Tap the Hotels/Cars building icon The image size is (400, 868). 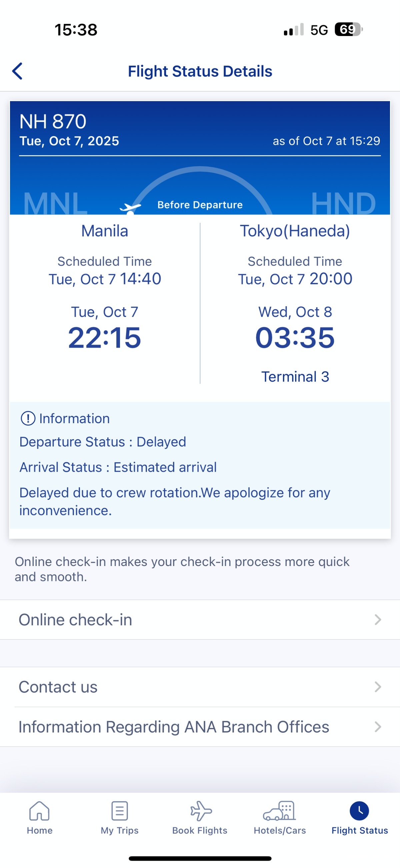point(280,810)
